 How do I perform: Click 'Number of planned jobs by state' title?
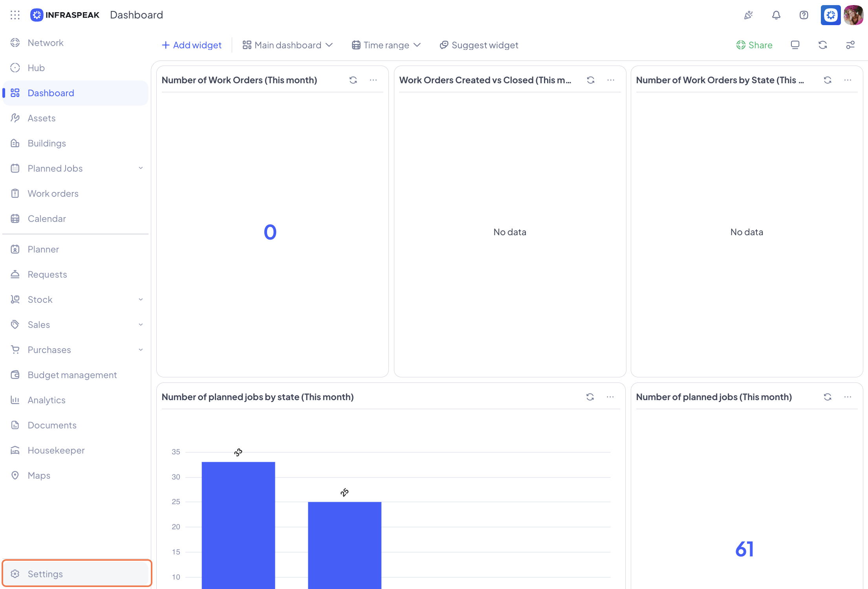tap(258, 397)
